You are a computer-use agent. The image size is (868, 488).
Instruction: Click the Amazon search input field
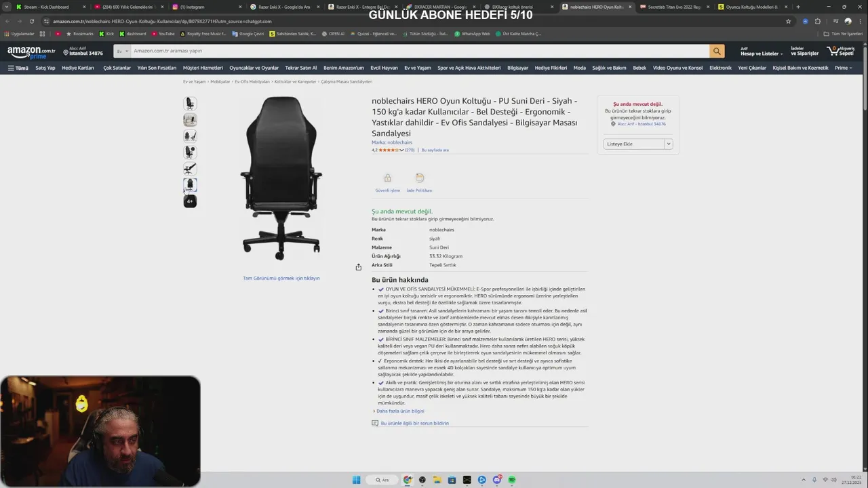coord(420,51)
